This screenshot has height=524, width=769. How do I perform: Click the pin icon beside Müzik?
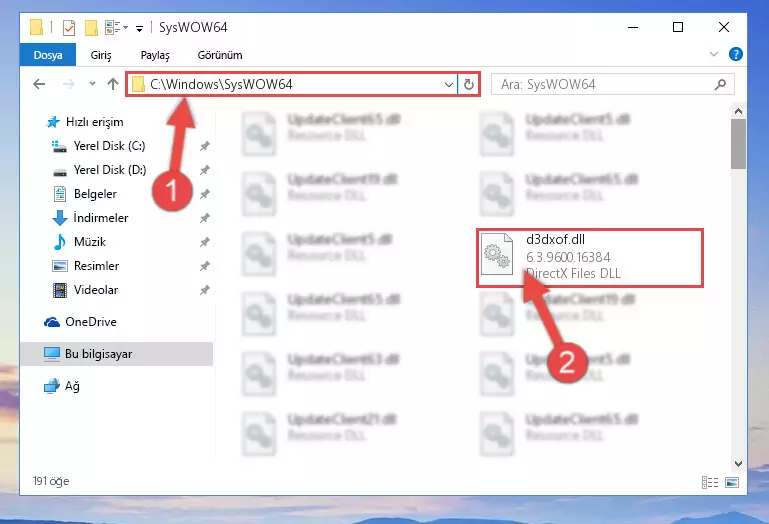point(205,242)
